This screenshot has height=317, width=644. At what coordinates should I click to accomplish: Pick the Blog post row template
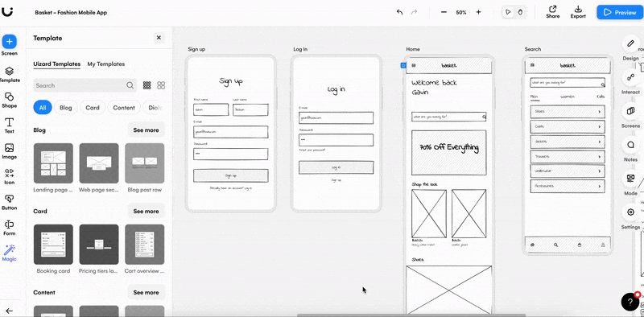(145, 163)
